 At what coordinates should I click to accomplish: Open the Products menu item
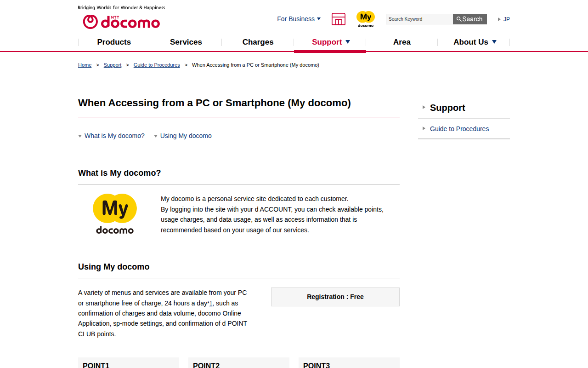(114, 42)
